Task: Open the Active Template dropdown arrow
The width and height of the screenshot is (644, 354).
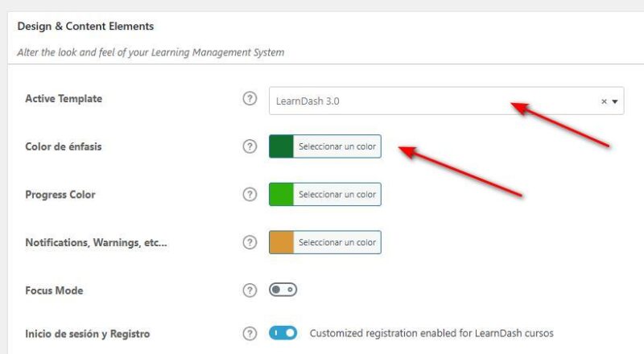Action: coord(615,102)
